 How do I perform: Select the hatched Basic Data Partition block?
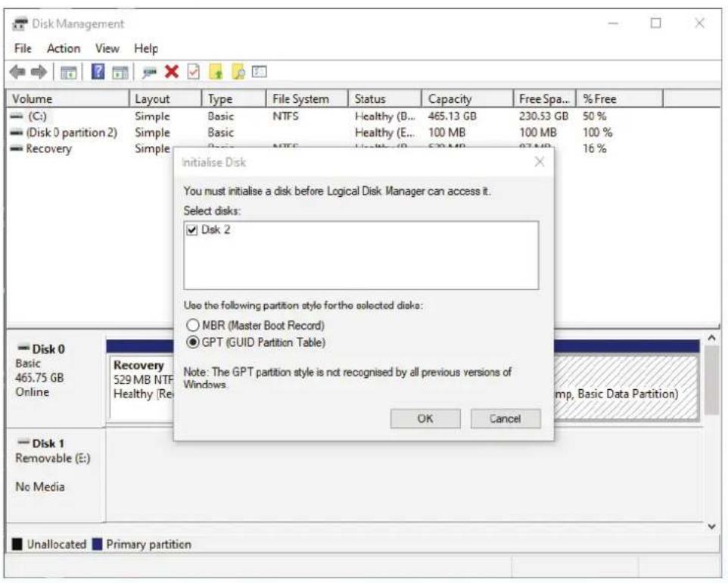[x=627, y=388]
